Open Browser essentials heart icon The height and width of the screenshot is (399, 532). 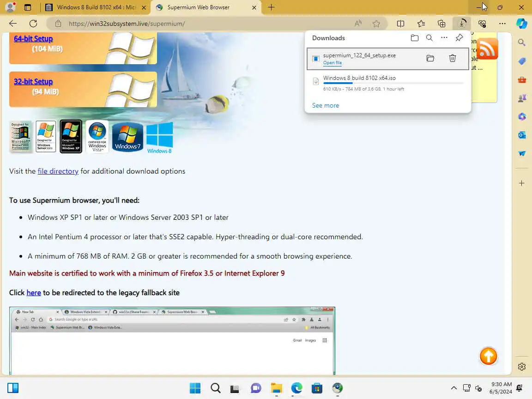click(x=482, y=24)
